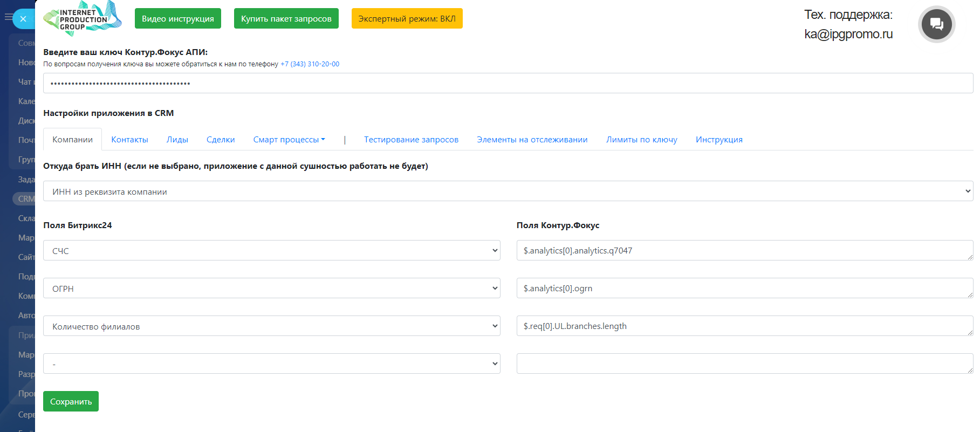Open the hamburger menu icon
980x432 pixels.
coord(8,17)
